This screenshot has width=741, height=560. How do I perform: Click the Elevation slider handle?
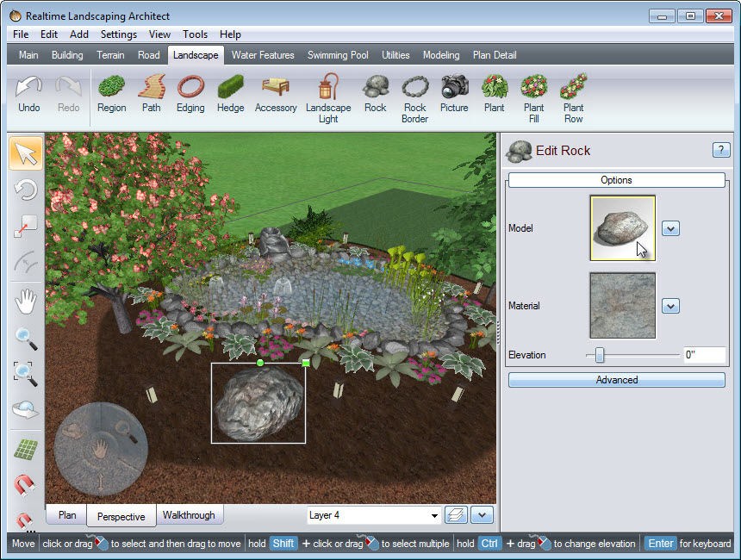[599, 355]
